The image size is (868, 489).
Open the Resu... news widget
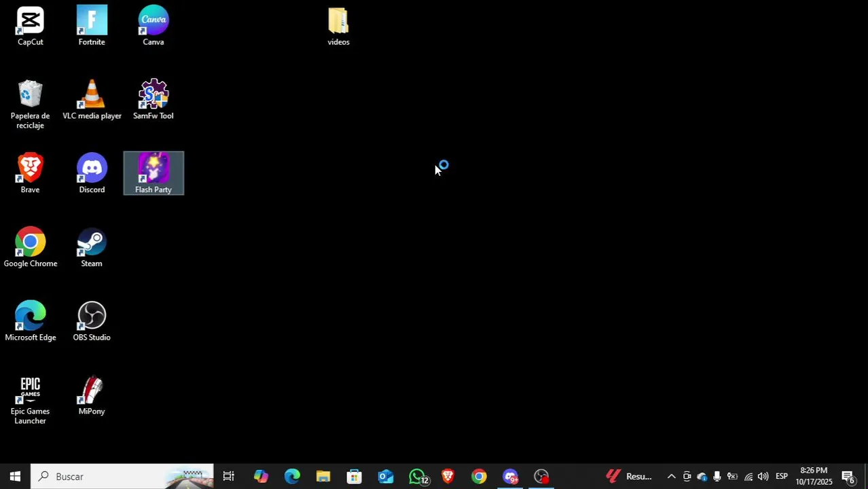click(630, 477)
